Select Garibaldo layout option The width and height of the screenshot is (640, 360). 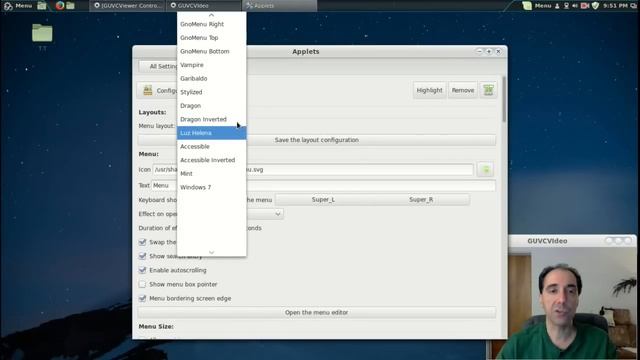tap(211, 78)
